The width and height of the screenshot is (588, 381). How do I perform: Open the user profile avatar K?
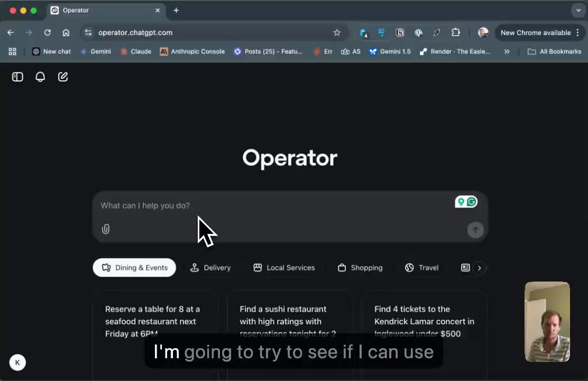17,362
